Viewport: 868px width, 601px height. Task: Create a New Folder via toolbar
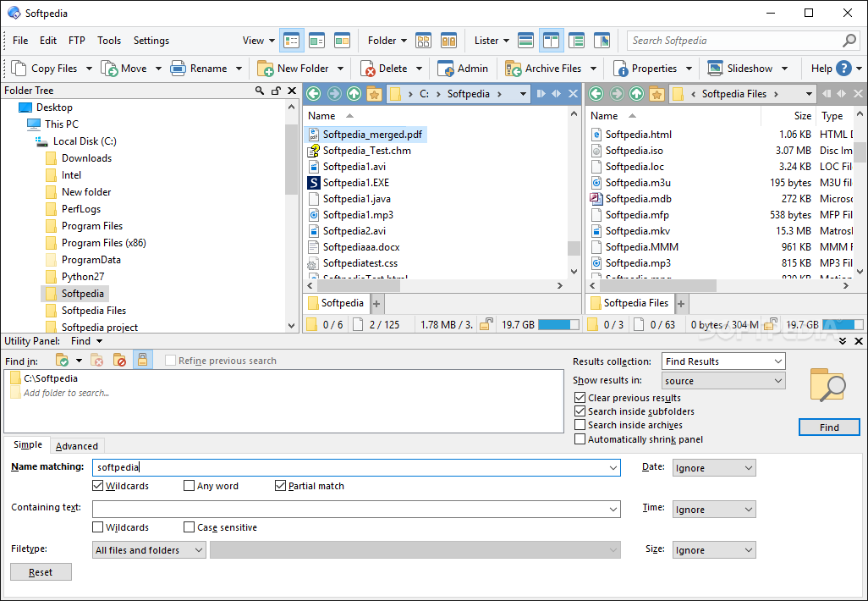(x=265, y=68)
